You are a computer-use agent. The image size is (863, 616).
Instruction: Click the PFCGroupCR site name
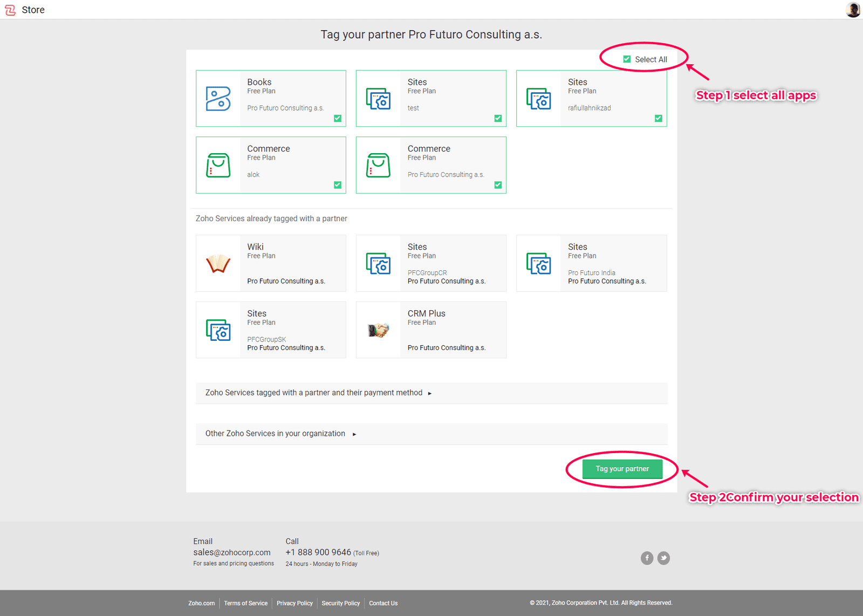(427, 273)
